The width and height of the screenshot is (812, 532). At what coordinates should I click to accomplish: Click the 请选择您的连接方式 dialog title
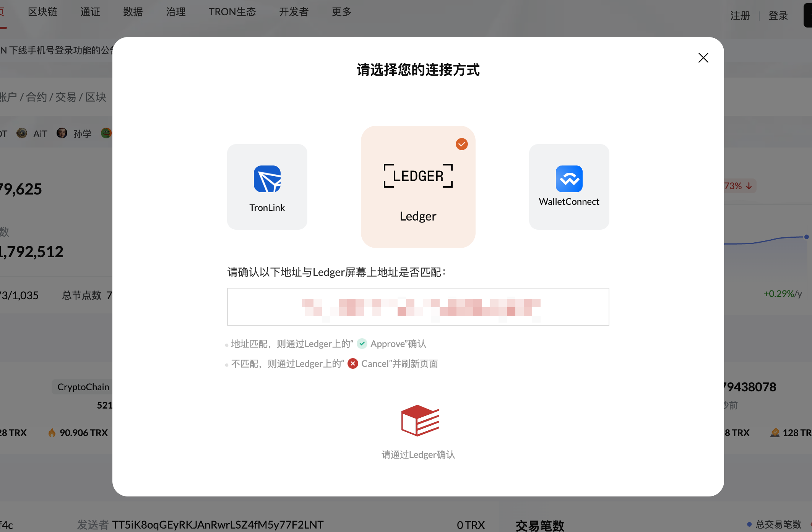point(418,70)
